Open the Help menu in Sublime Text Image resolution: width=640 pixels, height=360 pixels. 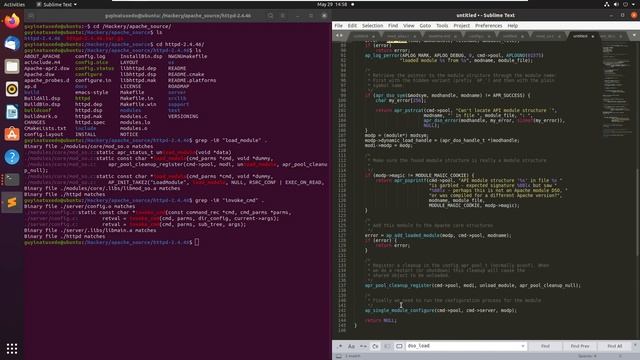513,25
